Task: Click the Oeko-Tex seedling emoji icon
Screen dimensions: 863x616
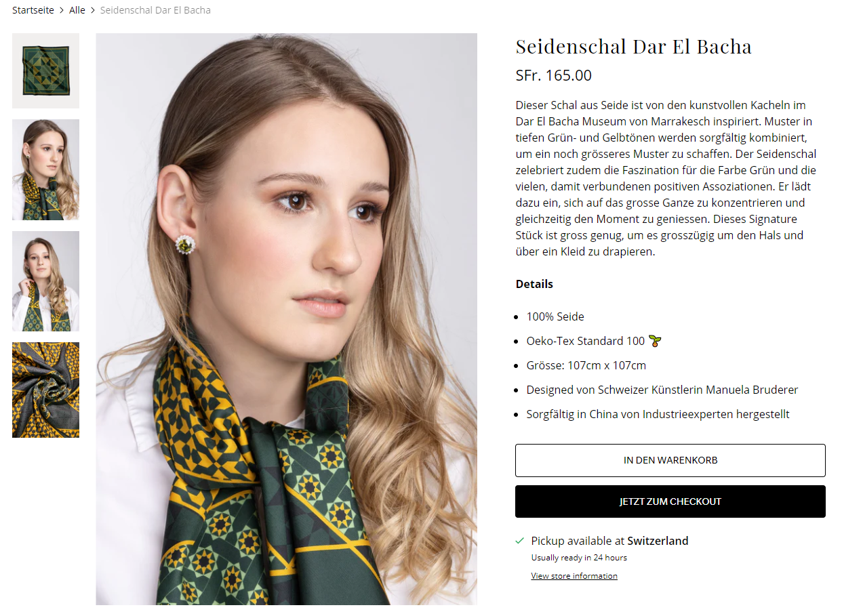Action: pyautogui.click(x=655, y=341)
